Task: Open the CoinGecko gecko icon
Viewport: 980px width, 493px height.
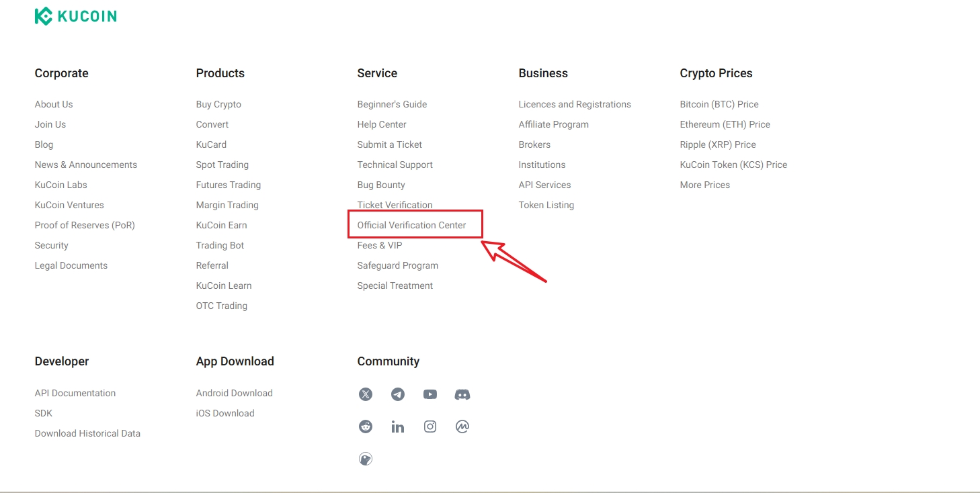Action: (366, 459)
